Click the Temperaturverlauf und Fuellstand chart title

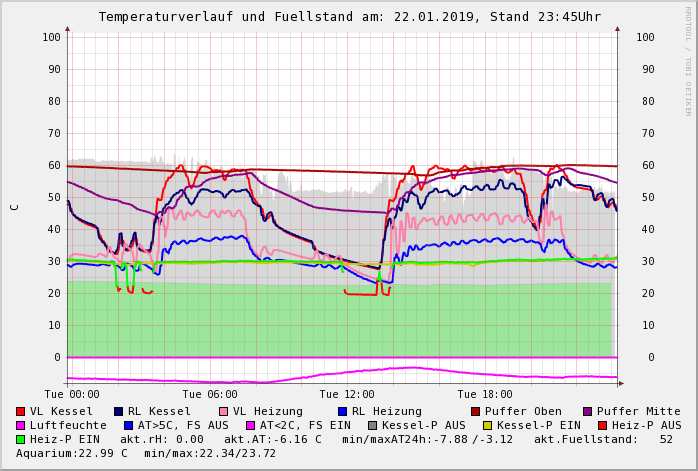tap(349, 17)
